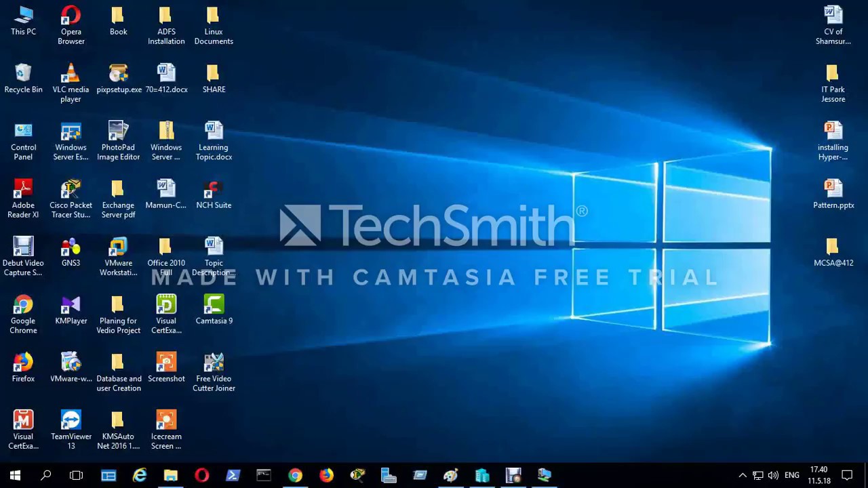Select zipped Windows Server ... folder
The height and width of the screenshot is (488, 868).
click(x=166, y=141)
